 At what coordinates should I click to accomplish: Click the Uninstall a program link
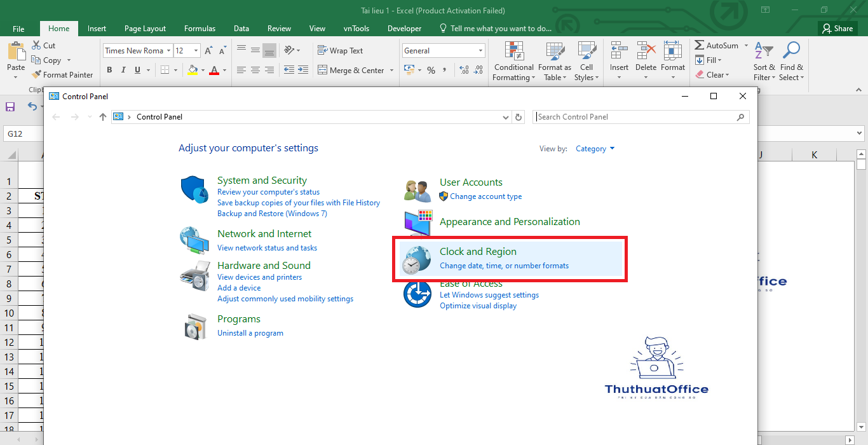pos(250,333)
